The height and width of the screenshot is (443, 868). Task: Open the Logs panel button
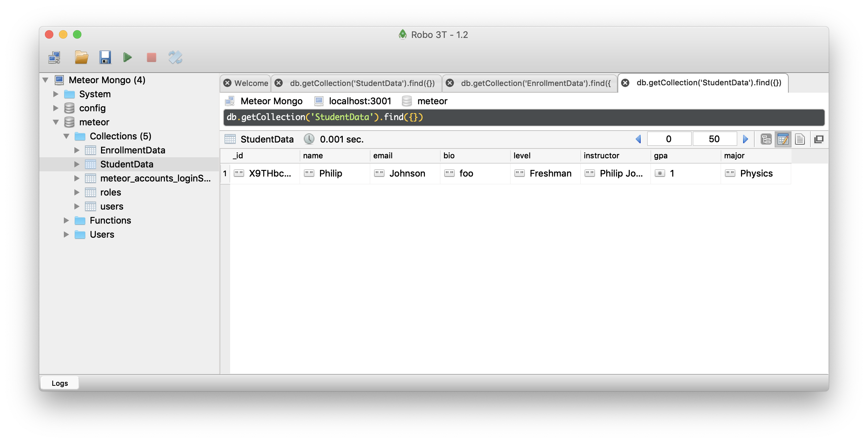tap(60, 383)
